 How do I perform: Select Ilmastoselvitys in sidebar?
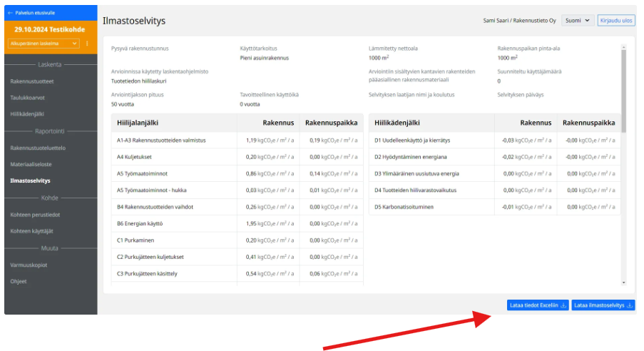(x=30, y=180)
